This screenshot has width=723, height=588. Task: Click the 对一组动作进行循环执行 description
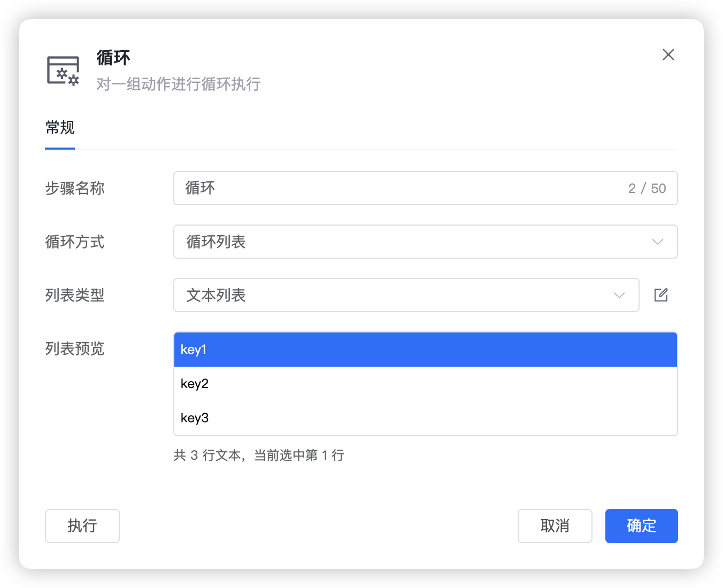tap(179, 84)
